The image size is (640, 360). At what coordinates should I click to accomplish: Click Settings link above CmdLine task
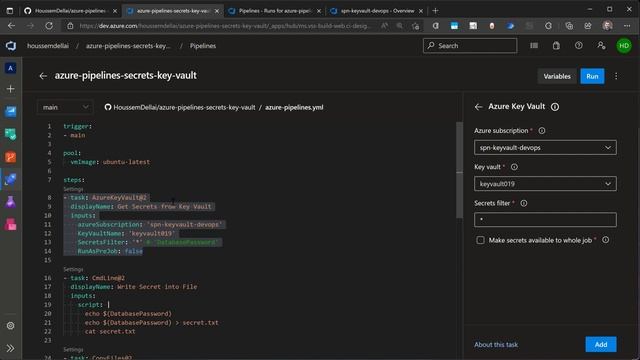73,269
